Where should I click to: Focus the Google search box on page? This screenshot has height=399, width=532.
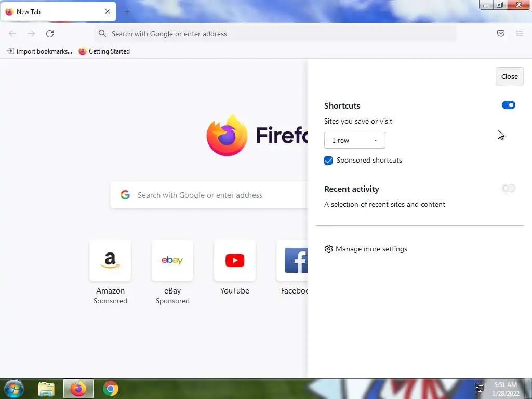209,195
